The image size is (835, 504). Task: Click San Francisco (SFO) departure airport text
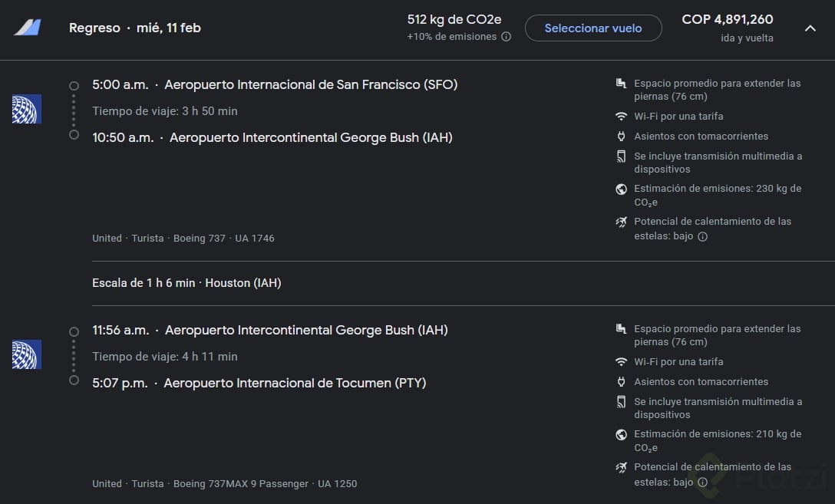311,84
